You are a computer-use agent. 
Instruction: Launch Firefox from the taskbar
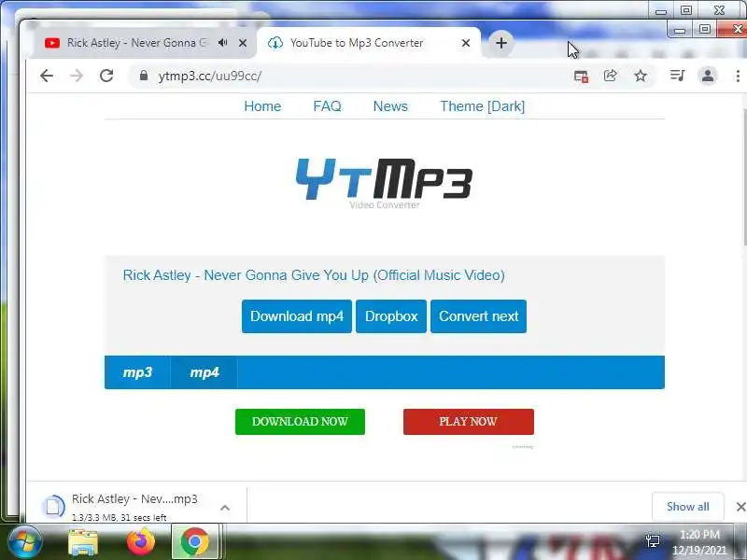(x=141, y=542)
